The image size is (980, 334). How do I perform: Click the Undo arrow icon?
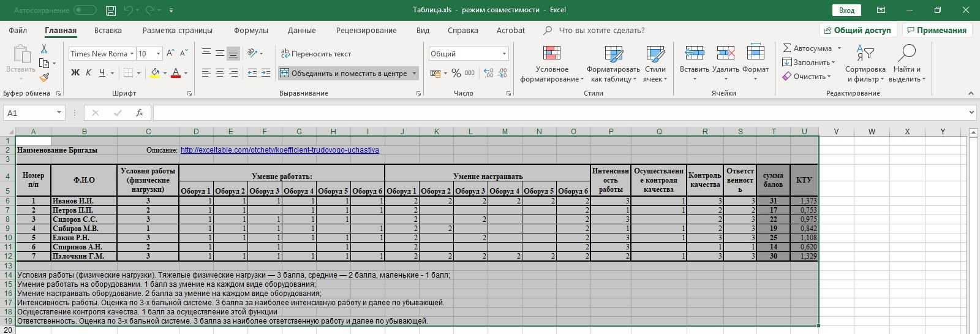(x=128, y=10)
